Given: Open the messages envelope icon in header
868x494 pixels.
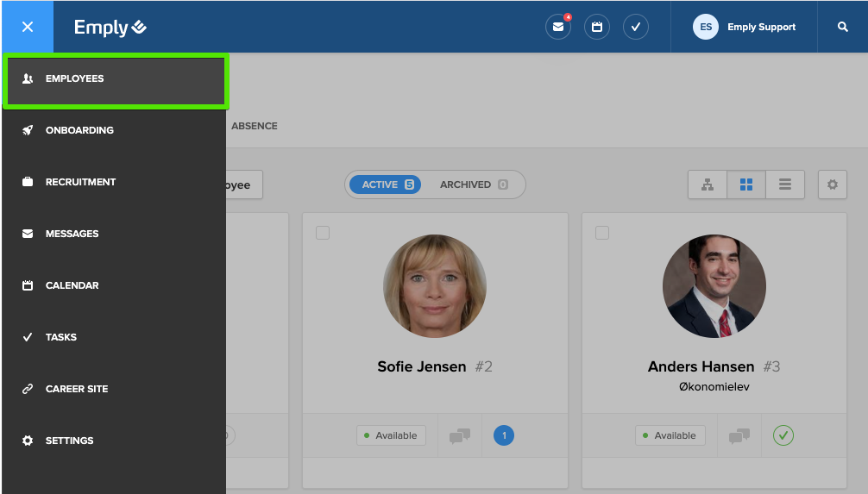Looking at the screenshot, I should [558, 27].
